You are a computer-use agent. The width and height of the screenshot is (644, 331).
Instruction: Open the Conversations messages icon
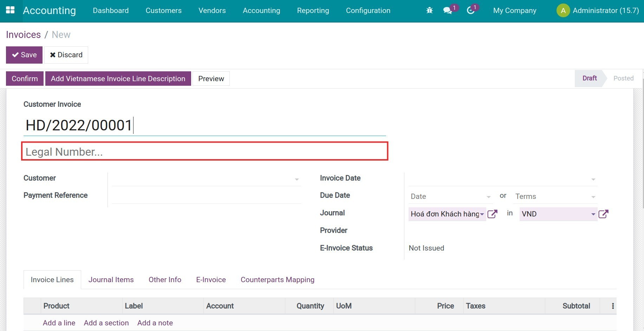point(447,10)
